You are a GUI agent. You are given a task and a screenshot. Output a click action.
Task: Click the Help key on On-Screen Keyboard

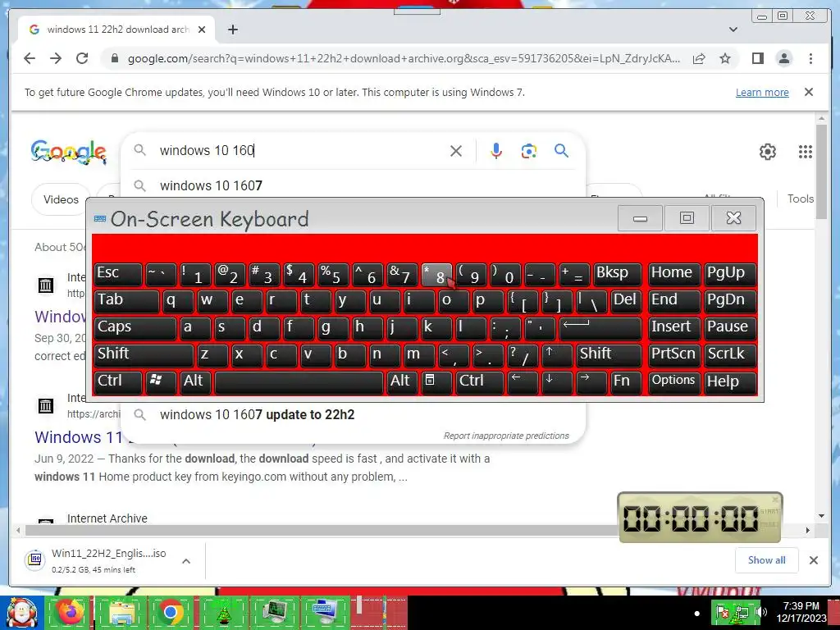pos(730,382)
